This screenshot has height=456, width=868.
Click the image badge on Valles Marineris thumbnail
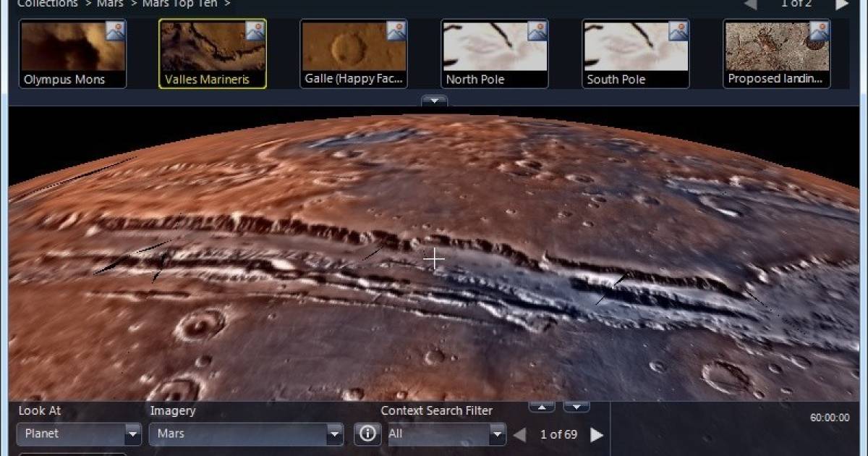(256, 29)
